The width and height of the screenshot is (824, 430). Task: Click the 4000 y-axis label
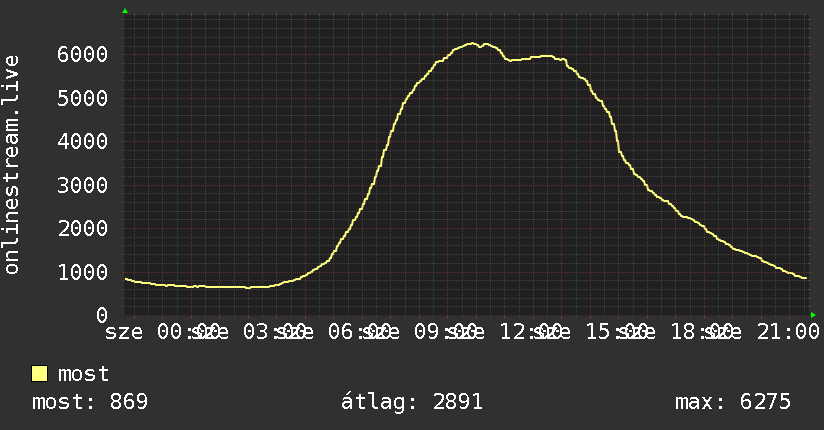(83, 141)
